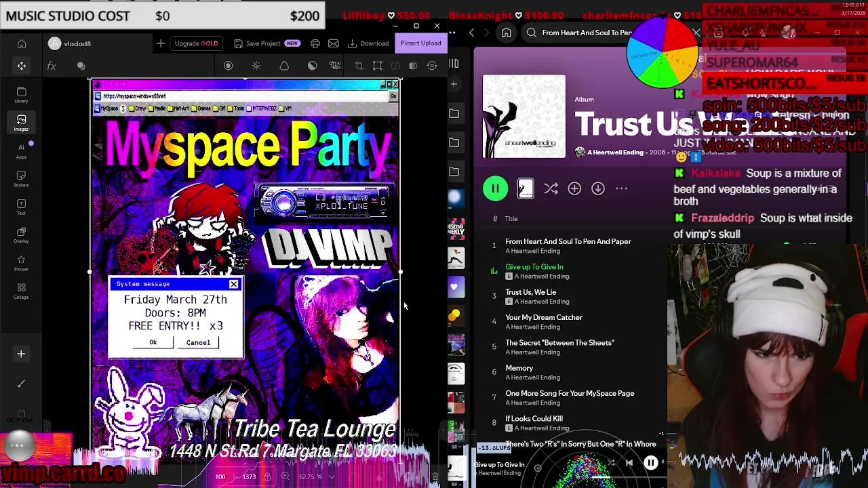Close the System message dialog with the X

(x=233, y=284)
